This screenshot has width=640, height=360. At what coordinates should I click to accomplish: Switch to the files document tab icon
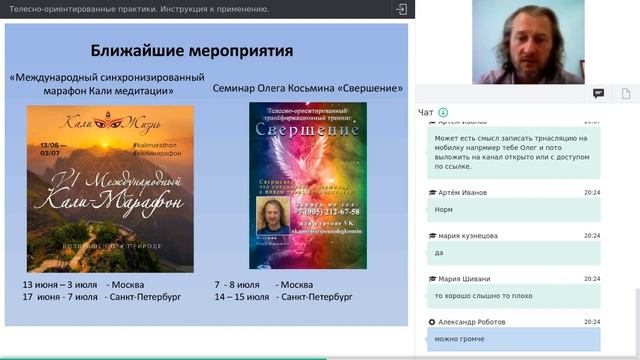pos(626,94)
